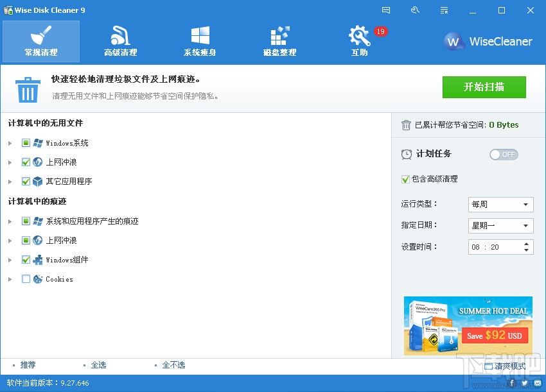
Task: Switch to the 系统瘦身 tab
Action: coord(200,42)
